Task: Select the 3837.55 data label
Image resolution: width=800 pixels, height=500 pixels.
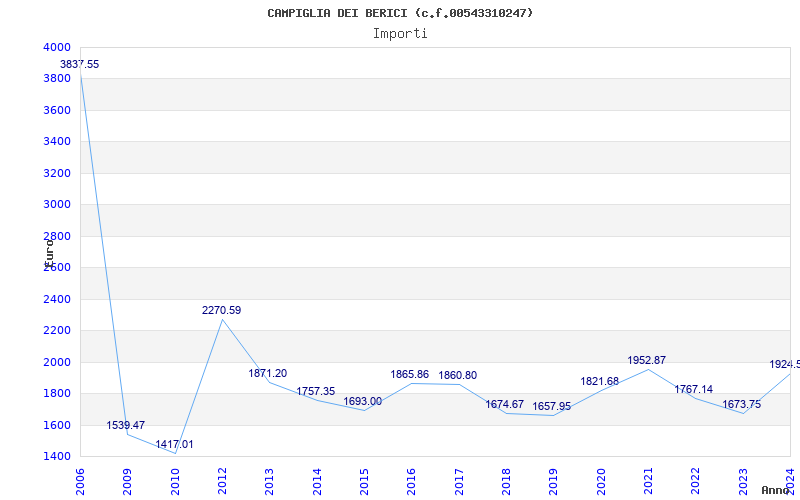Action: point(80,64)
